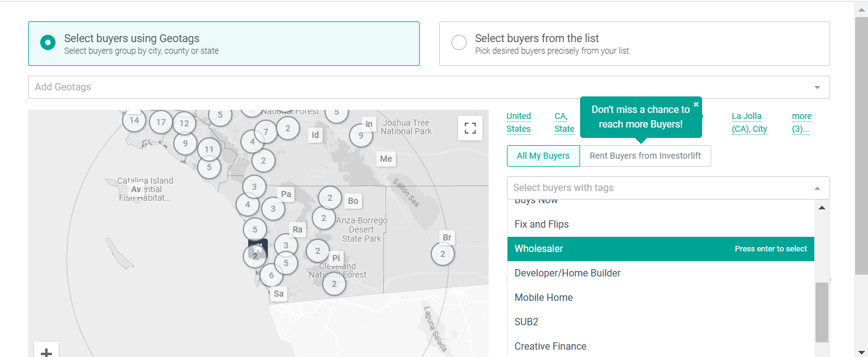Choose Select buyers from the list radio
Image resolution: width=868 pixels, height=357 pixels.
459,43
